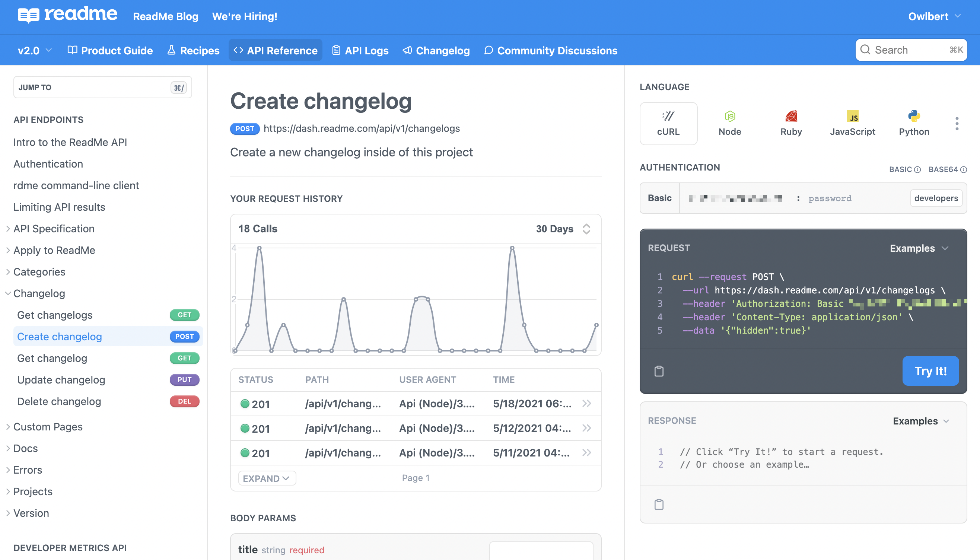The image size is (980, 560).
Task: Copy request code with clipboard icon
Action: tap(659, 371)
